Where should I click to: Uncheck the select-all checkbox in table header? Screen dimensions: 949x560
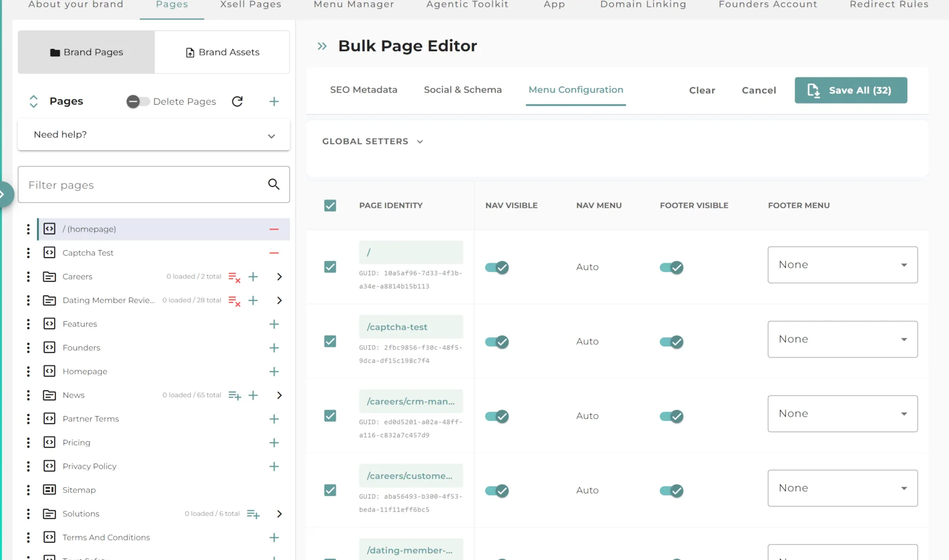[x=330, y=205]
